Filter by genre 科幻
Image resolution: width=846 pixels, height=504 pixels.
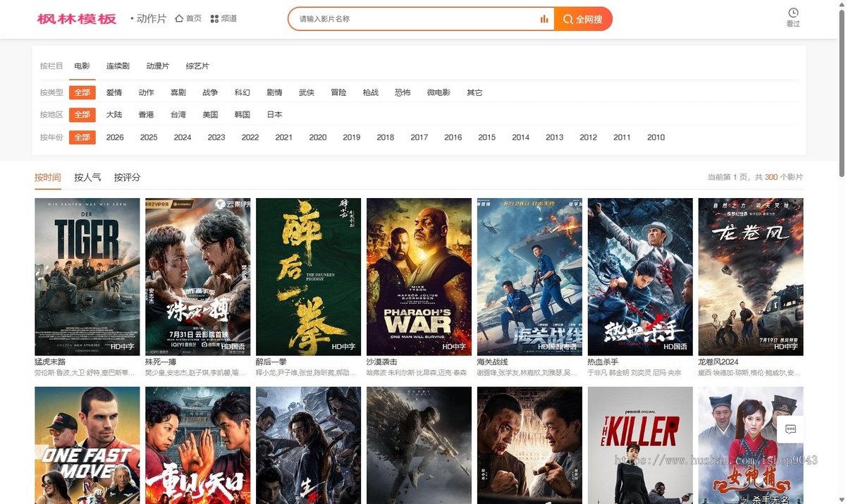(243, 92)
